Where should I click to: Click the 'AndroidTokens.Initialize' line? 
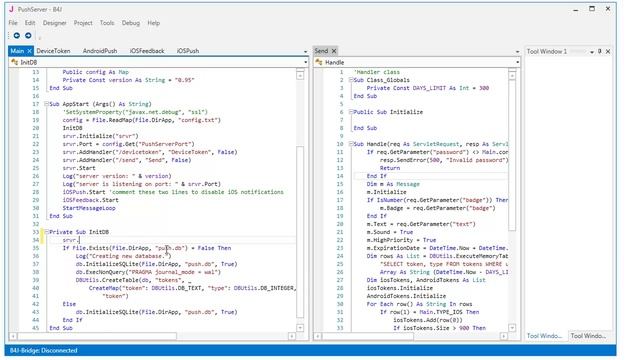(x=406, y=296)
